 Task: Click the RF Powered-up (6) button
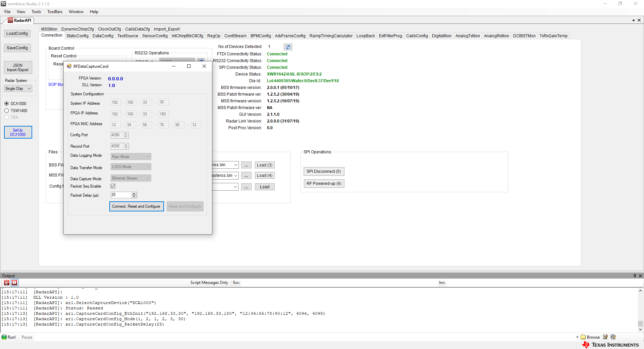pyautogui.click(x=324, y=184)
